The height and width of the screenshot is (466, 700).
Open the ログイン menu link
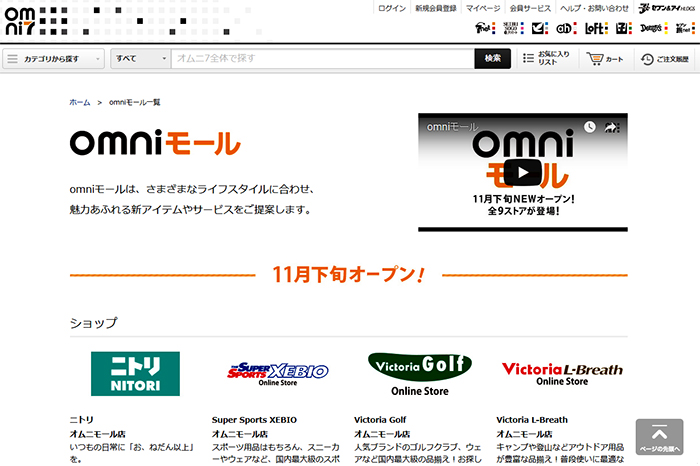point(392,8)
